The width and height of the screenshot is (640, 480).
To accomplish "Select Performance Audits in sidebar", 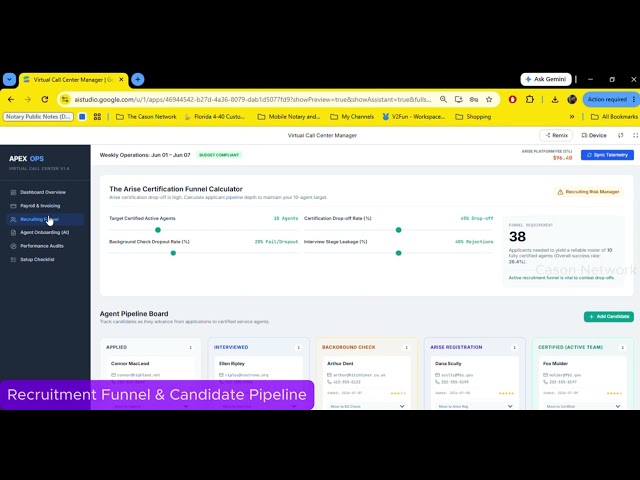I will click(x=42, y=246).
